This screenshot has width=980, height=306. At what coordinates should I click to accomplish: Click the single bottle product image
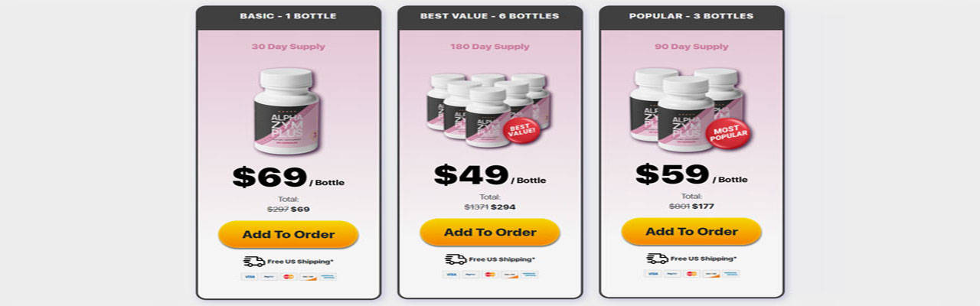[x=287, y=111]
